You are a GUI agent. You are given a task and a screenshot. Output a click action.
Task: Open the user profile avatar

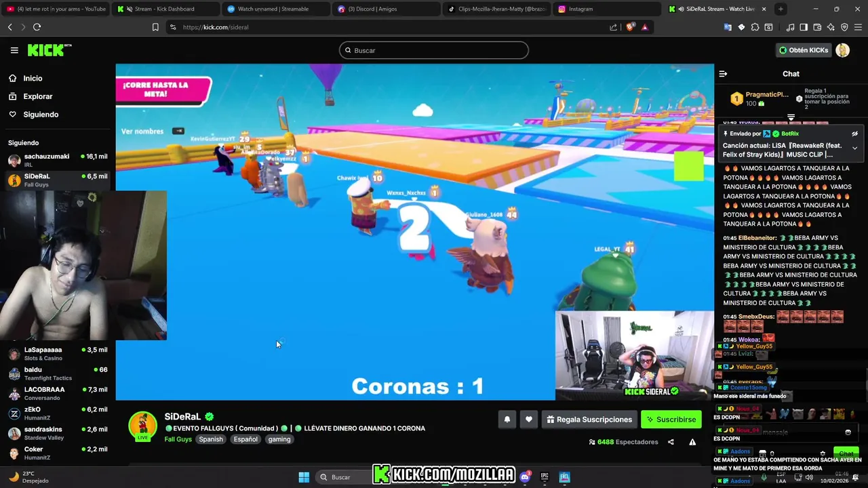tap(842, 50)
